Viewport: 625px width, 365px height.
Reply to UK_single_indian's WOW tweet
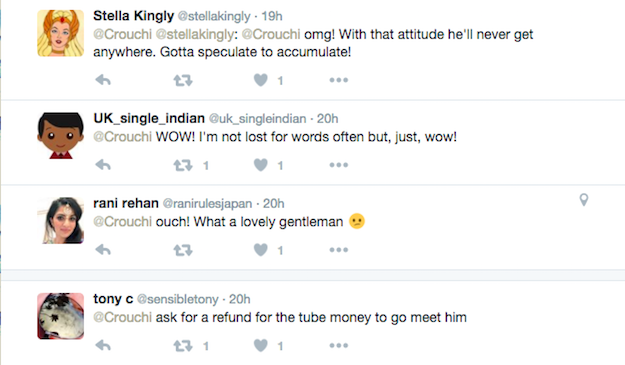(x=103, y=165)
